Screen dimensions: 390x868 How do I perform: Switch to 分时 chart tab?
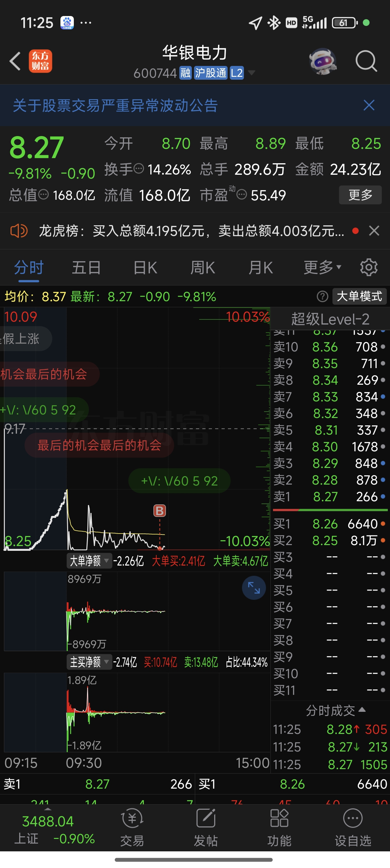(28, 268)
